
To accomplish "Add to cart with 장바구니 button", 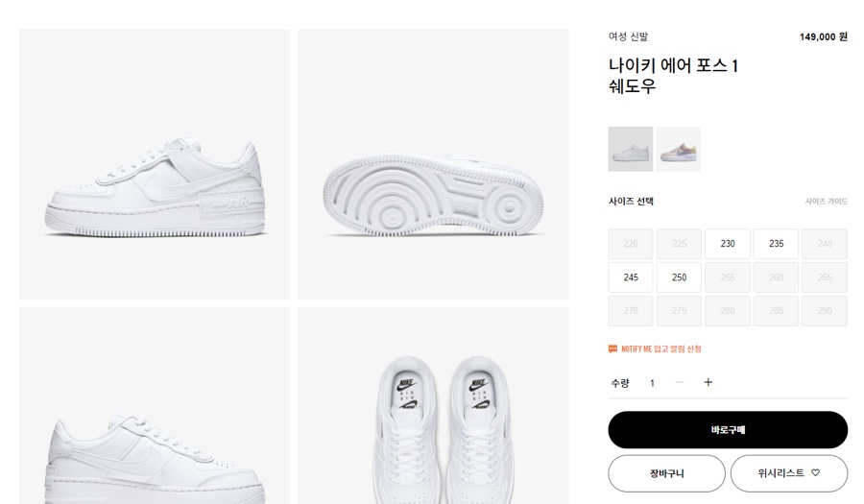I will click(667, 473).
